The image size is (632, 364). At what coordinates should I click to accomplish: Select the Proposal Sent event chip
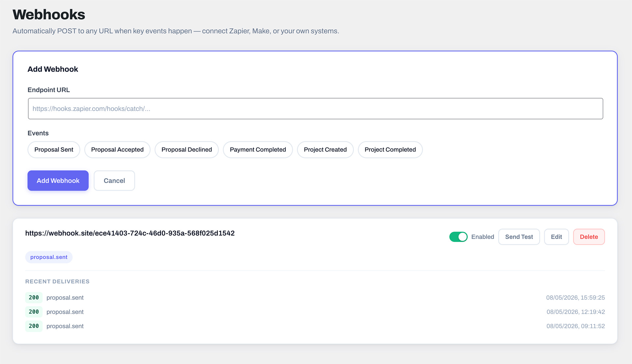[54, 150]
